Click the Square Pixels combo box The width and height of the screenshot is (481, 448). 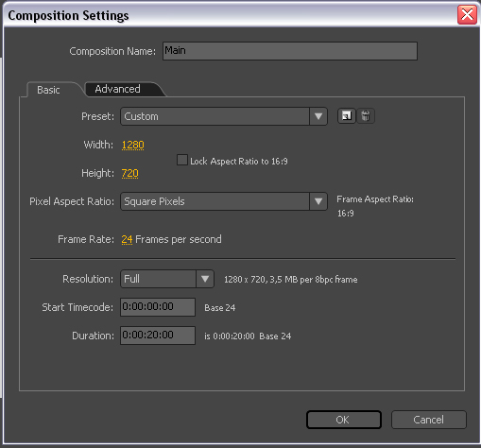tap(224, 201)
